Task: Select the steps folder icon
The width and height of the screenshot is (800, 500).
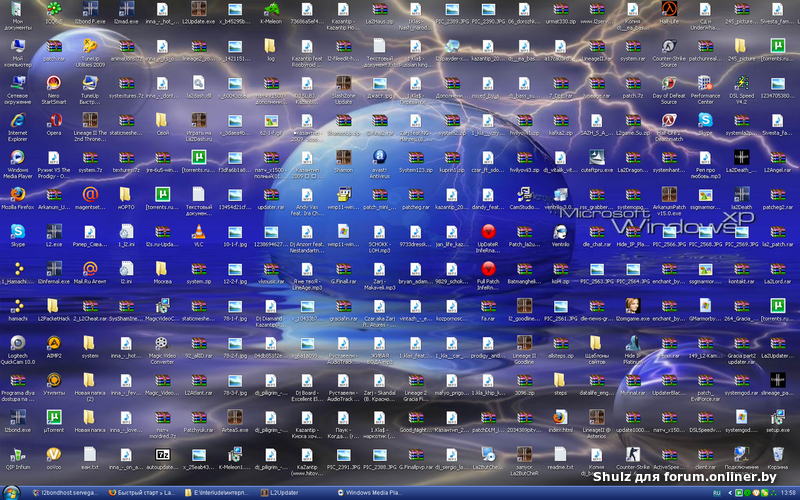Action: point(560,380)
